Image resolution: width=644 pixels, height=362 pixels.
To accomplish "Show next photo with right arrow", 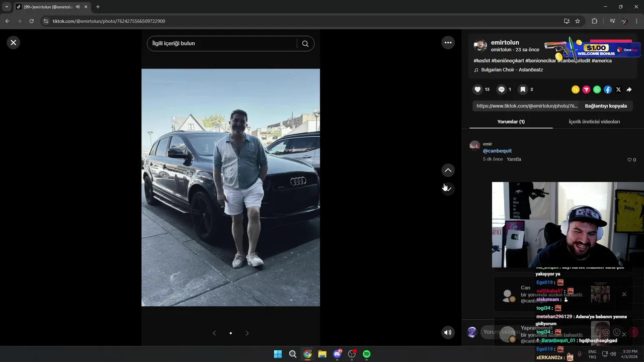I will point(247,333).
